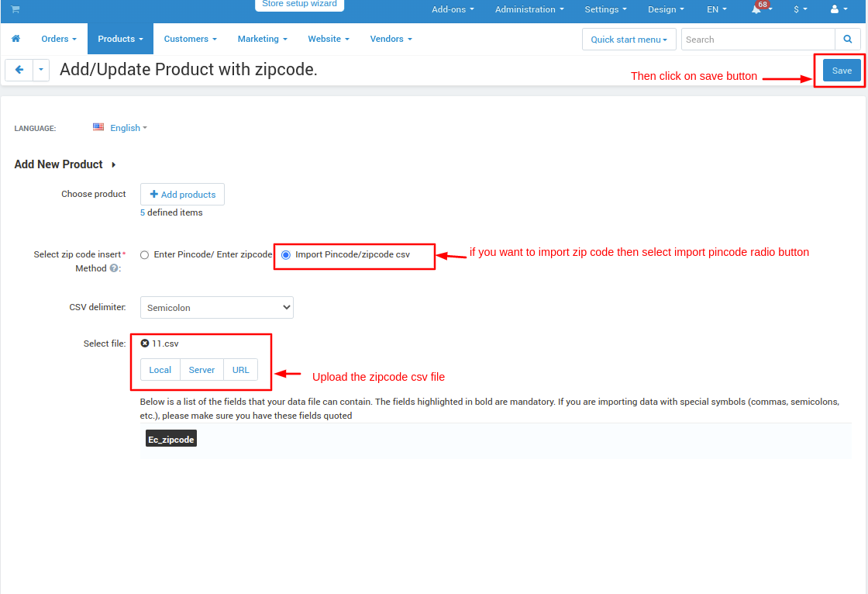868x594 pixels.
Task: Open the Add-ons menu
Action: 453,9
